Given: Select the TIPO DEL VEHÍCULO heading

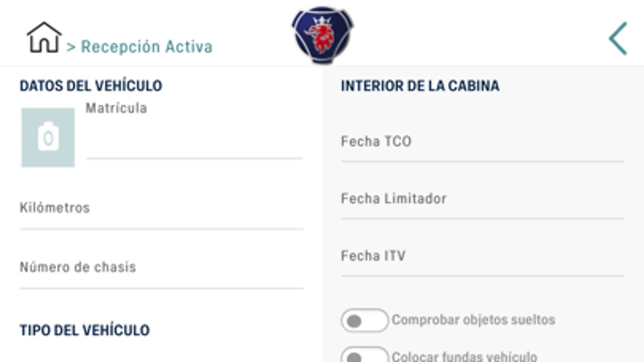Looking at the screenshot, I should tap(85, 330).
